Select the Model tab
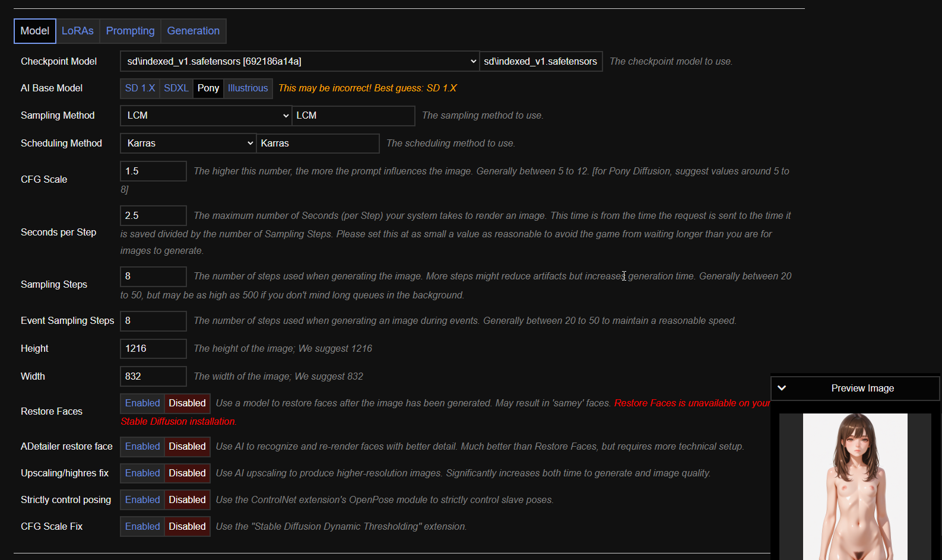 coord(35,31)
